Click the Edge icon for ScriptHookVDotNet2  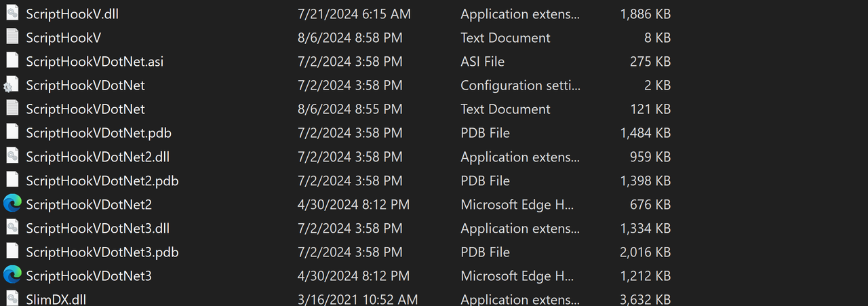[x=12, y=204]
